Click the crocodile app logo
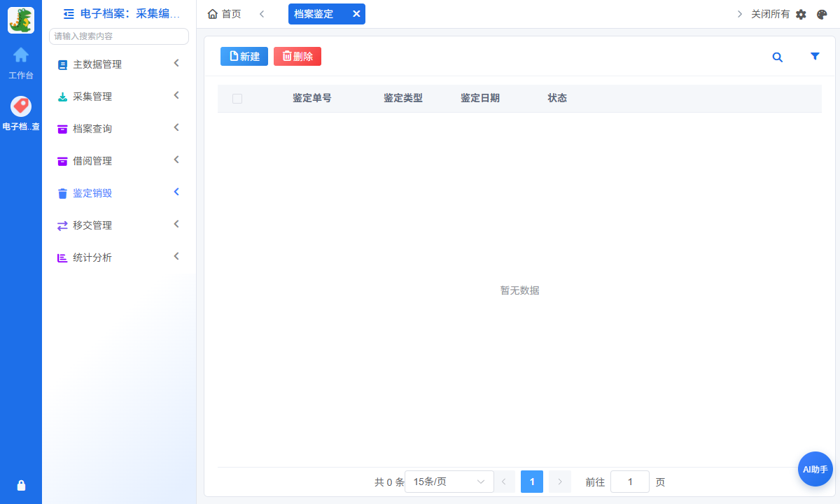The height and width of the screenshot is (504, 840). (x=21, y=20)
